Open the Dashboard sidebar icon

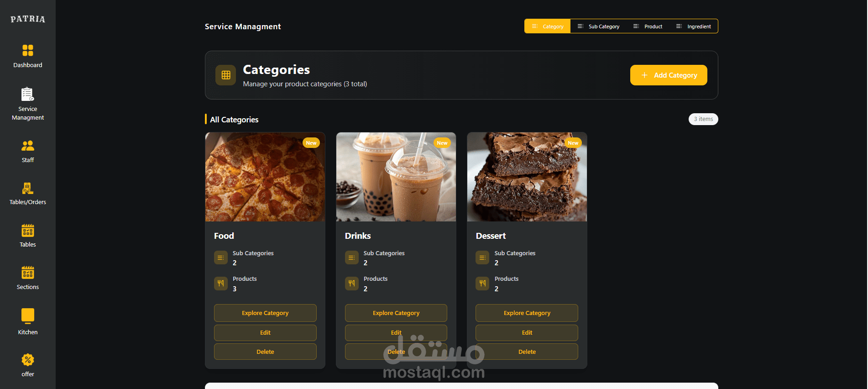[x=28, y=50]
